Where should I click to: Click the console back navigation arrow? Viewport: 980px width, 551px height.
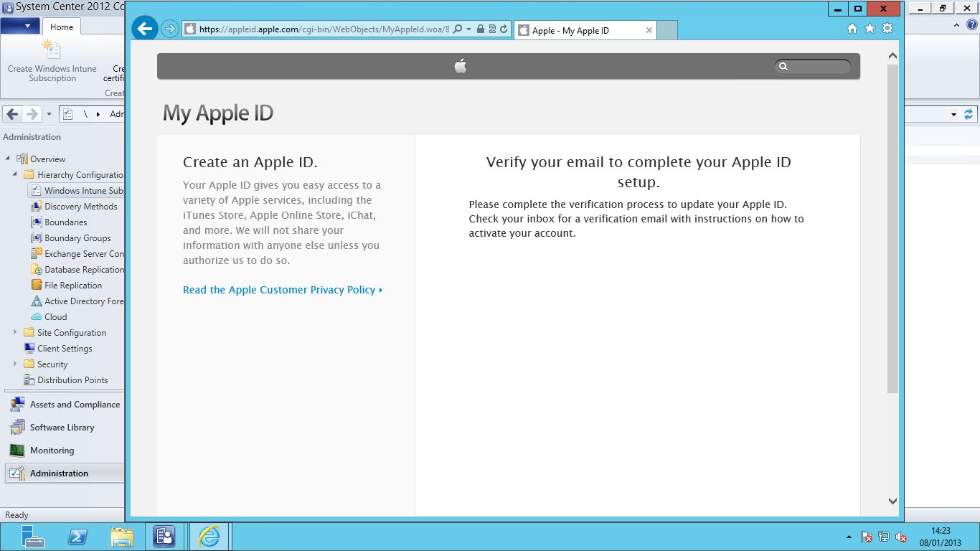pyautogui.click(x=12, y=114)
